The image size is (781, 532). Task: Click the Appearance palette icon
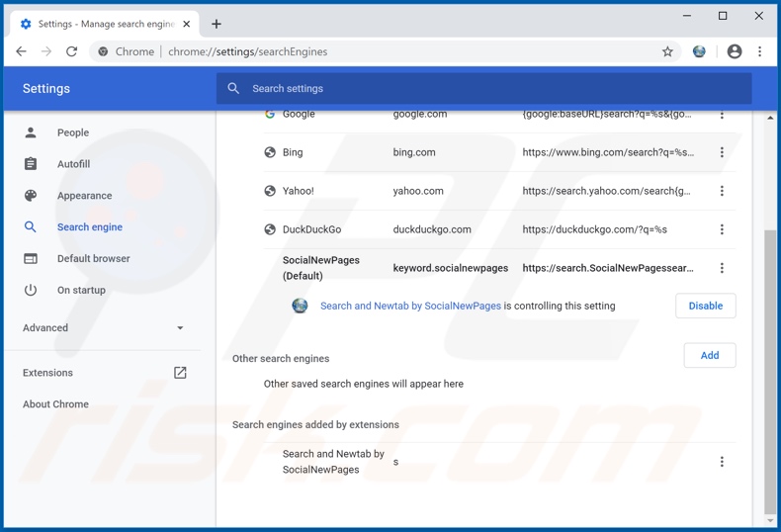(x=31, y=195)
